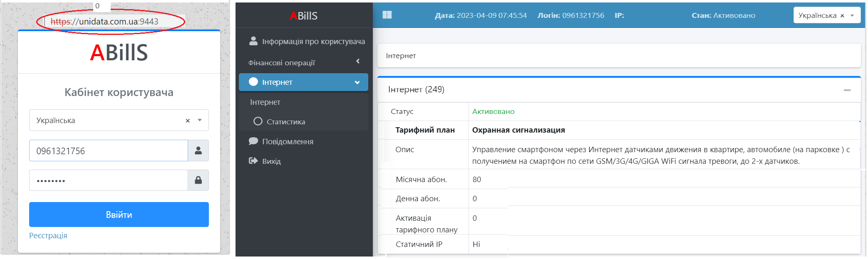
Task: Click the Статичний IP value Ні
Action: point(476,244)
